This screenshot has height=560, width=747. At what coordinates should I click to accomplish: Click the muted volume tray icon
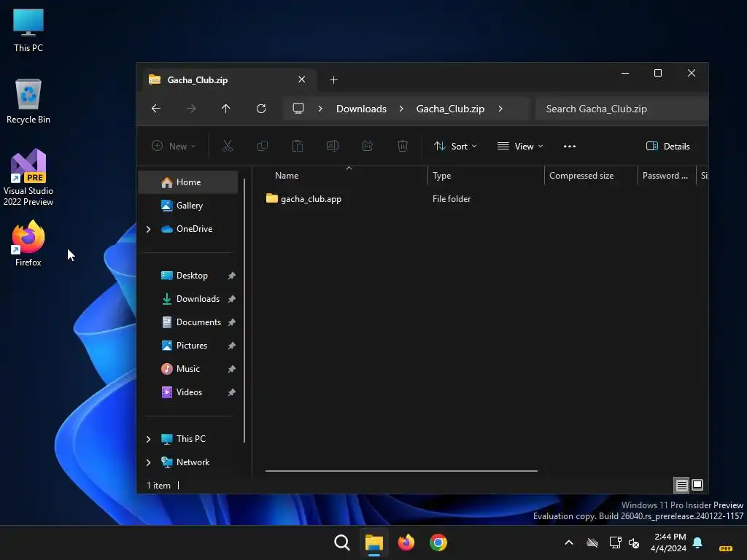(x=634, y=542)
